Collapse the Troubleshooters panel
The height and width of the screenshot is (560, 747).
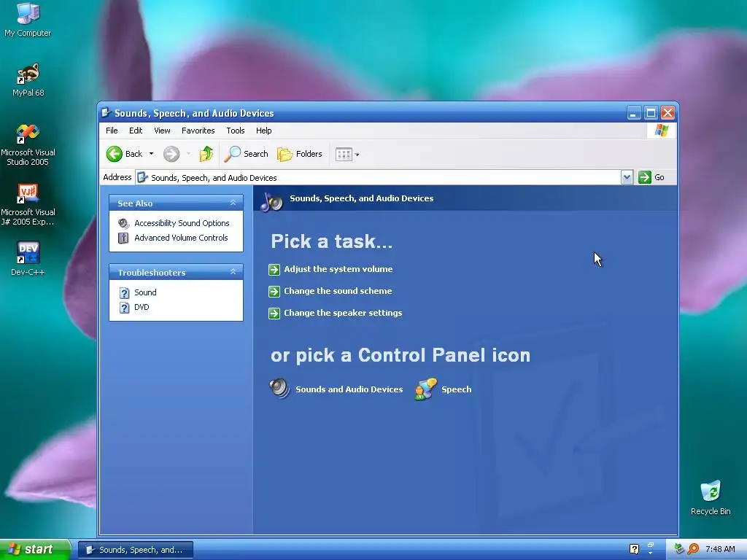point(233,272)
